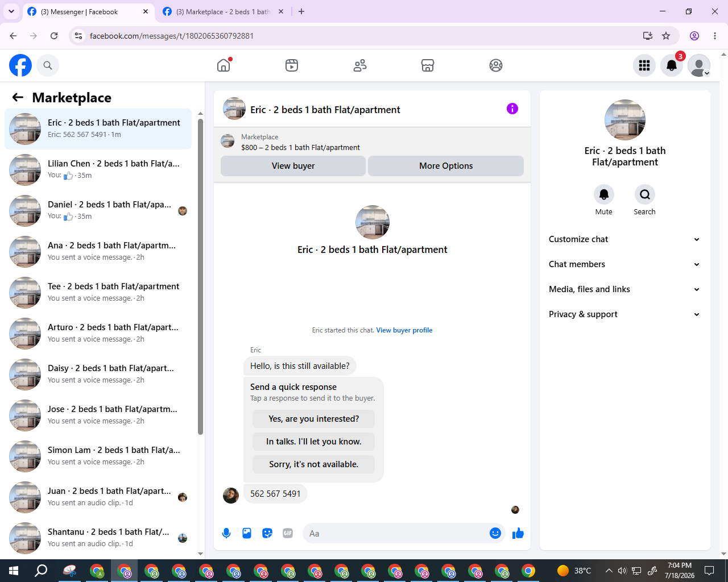This screenshot has width=728, height=582.
Task: Expand the Chat members section
Action: click(x=624, y=264)
